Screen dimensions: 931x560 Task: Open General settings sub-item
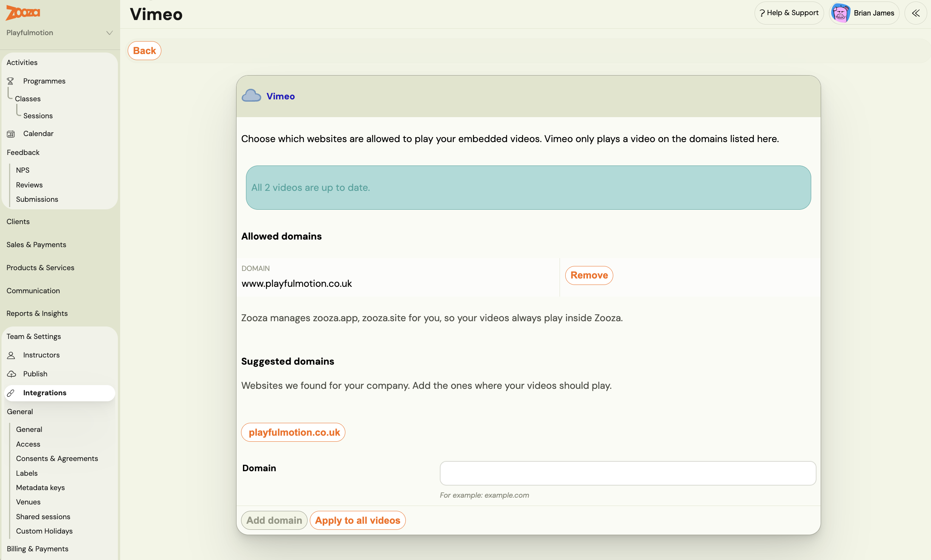tap(29, 429)
